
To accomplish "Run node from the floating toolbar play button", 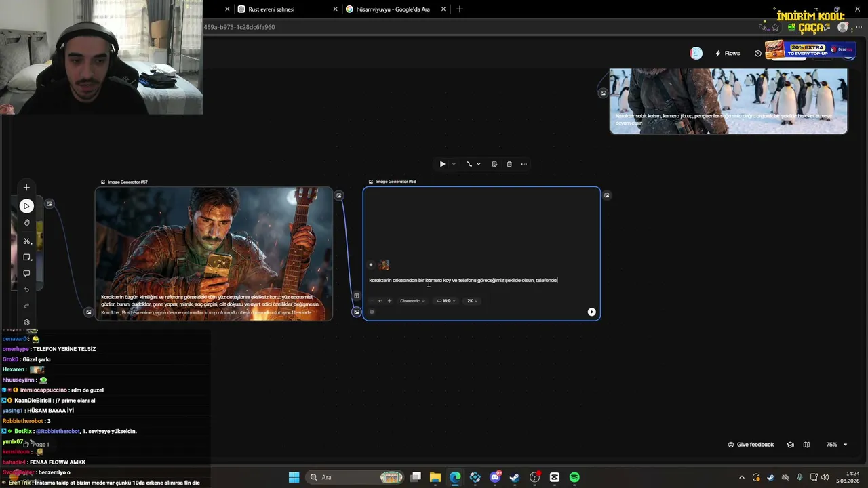I will click(442, 164).
